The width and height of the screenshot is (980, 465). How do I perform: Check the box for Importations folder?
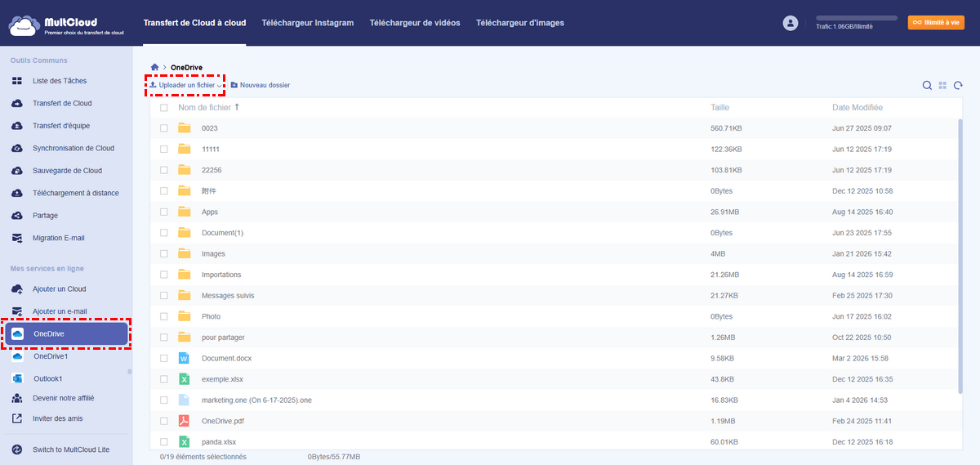(x=164, y=275)
